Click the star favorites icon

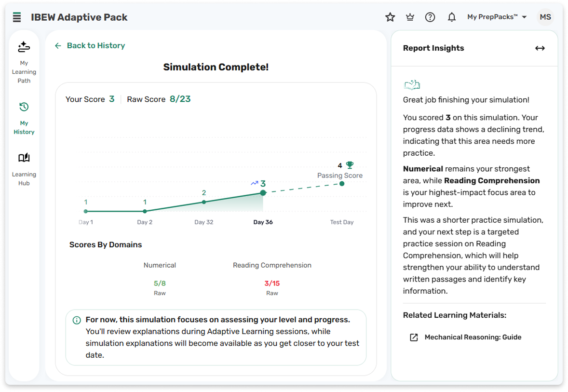pos(390,17)
